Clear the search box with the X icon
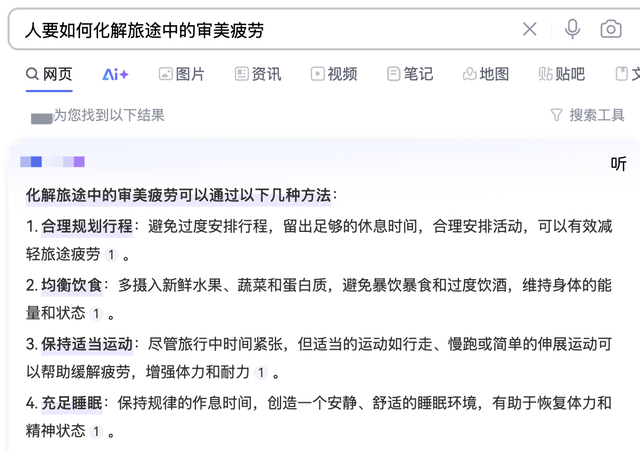 [x=529, y=29]
